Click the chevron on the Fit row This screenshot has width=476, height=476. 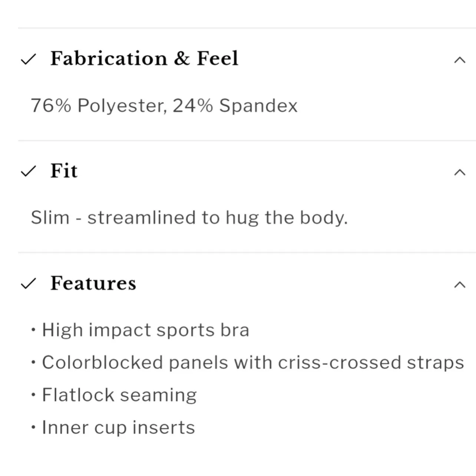(460, 171)
